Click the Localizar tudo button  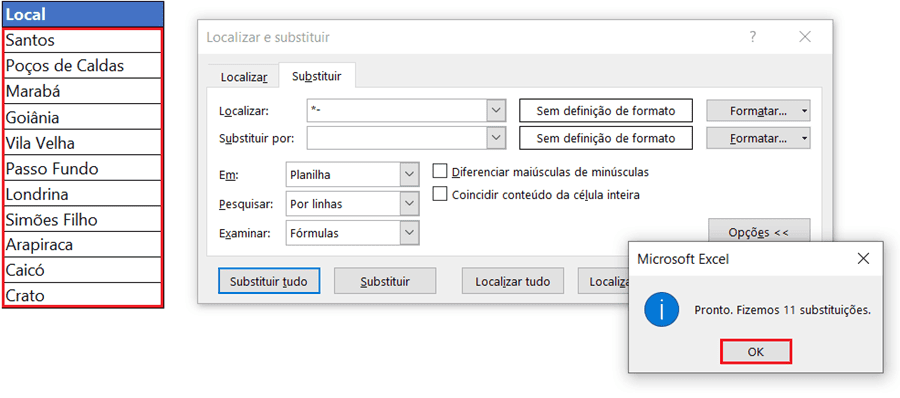click(513, 281)
